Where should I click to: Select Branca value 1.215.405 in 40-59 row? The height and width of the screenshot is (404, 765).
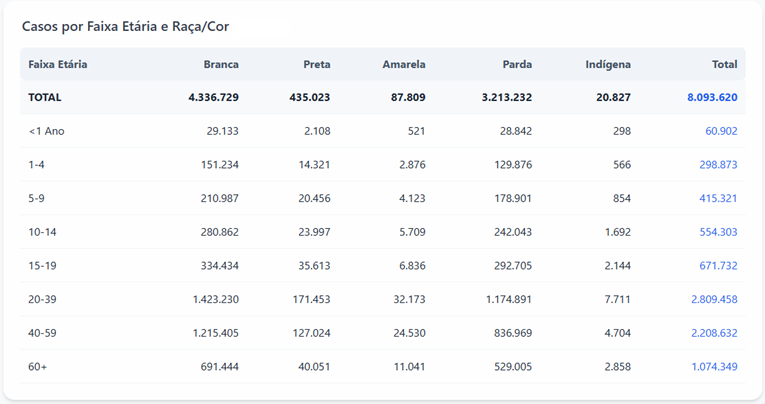coord(215,333)
